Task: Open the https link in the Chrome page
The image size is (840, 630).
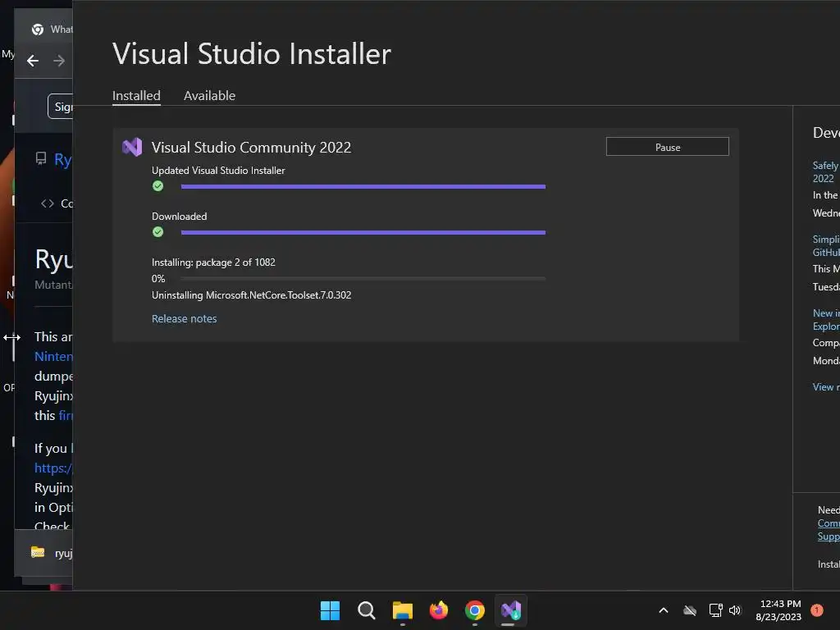Action: (x=53, y=468)
